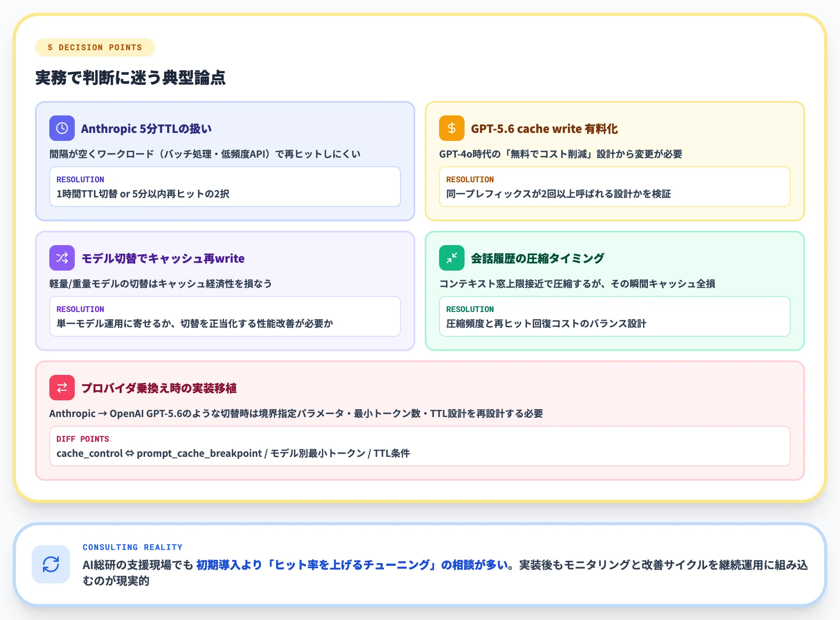Click the text cache_control ⇔ prompt_cache_breakpoint
Image resolution: width=840 pixels, height=620 pixels.
pos(159,453)
